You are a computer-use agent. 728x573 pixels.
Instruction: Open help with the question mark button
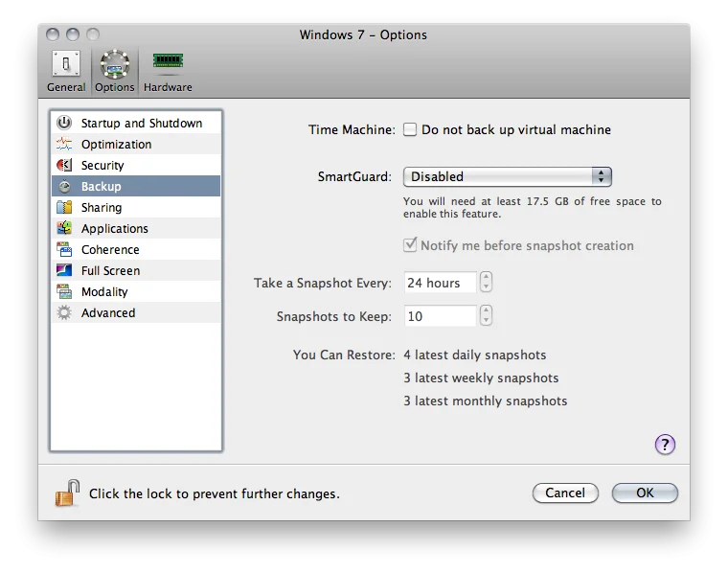click(x=665, y=445)
